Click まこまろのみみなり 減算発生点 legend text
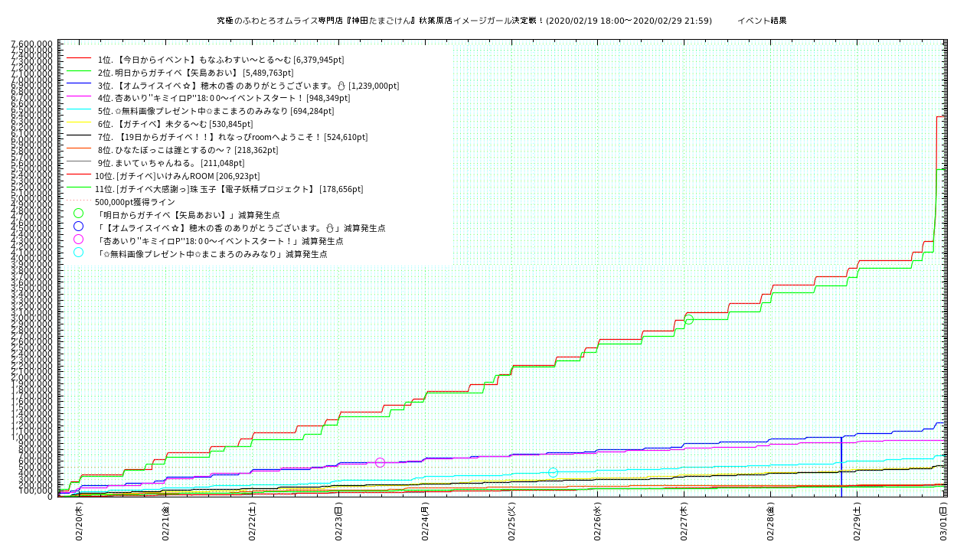 (211, 254)
